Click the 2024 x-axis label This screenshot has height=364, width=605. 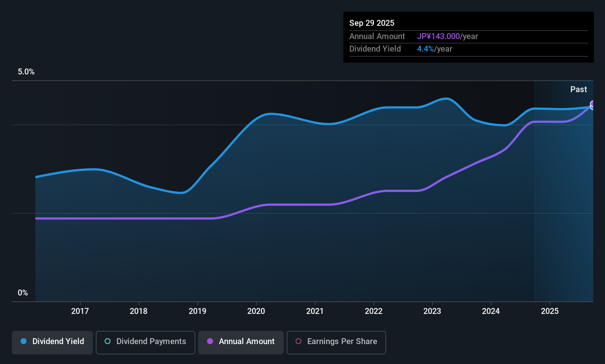tap(491, 311)
